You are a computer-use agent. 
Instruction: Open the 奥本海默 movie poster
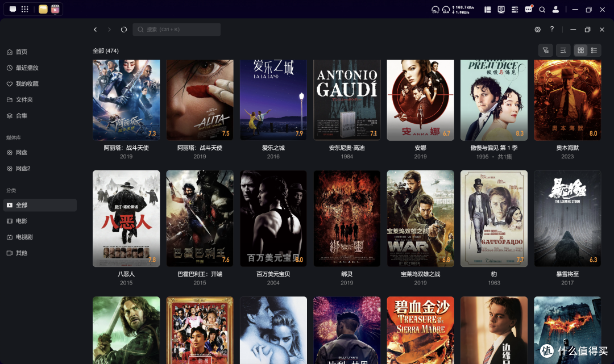(567, 100)
